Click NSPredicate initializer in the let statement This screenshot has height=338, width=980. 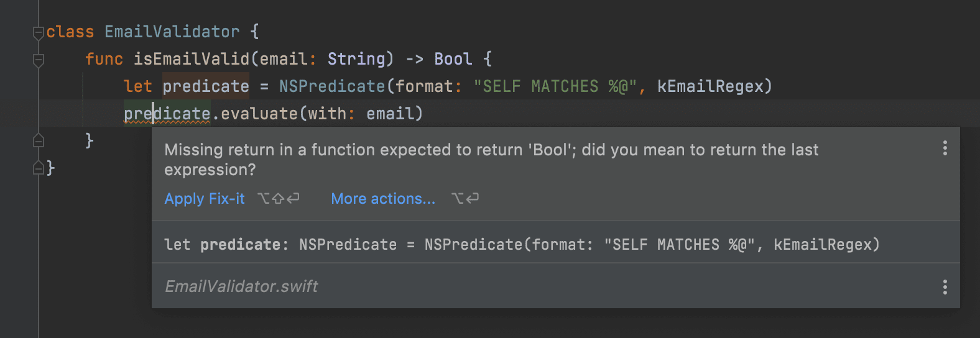(332, 86)
